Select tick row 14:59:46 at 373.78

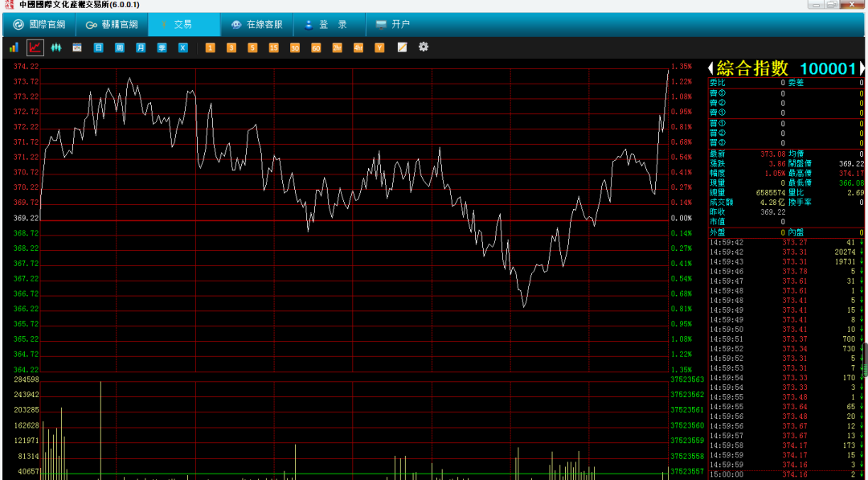click(786, 271)
